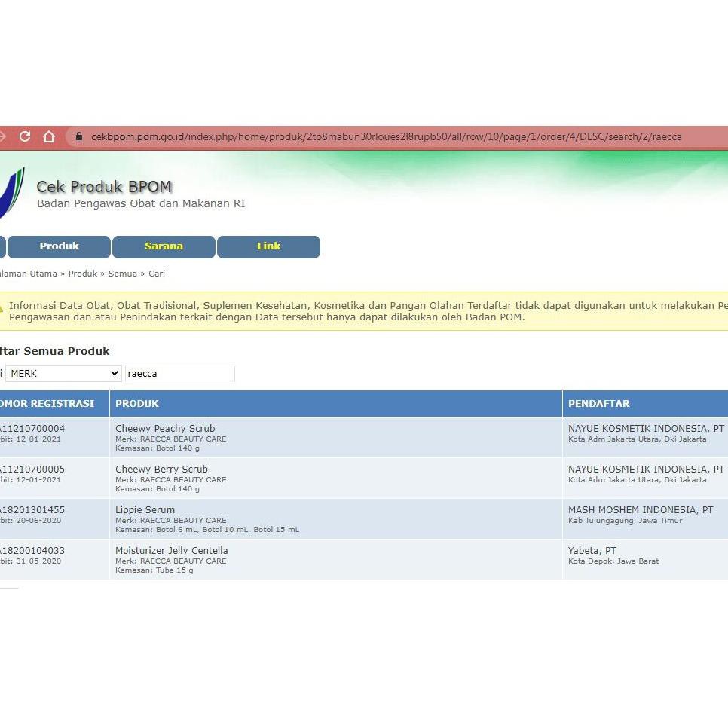Sort by the PRODUK column header
This screenshot has width=728, height=728.
(x=137, y=403)
